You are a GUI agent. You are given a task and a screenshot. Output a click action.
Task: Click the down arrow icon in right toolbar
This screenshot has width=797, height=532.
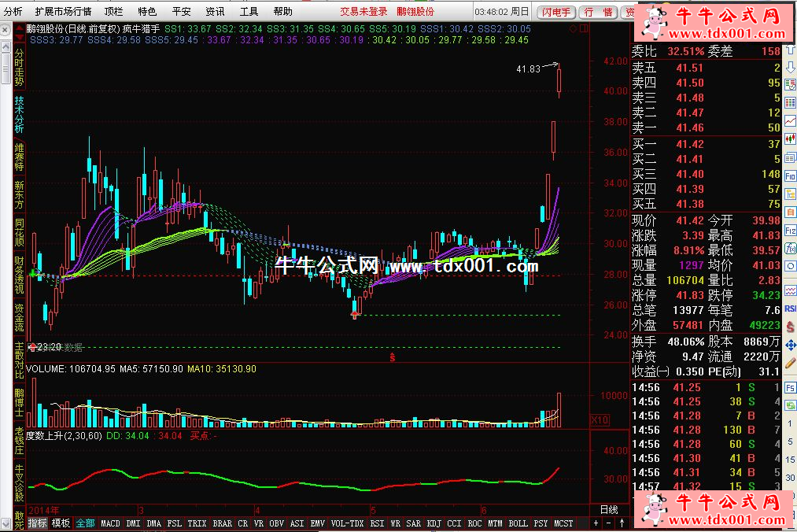(x=791, y=67)
